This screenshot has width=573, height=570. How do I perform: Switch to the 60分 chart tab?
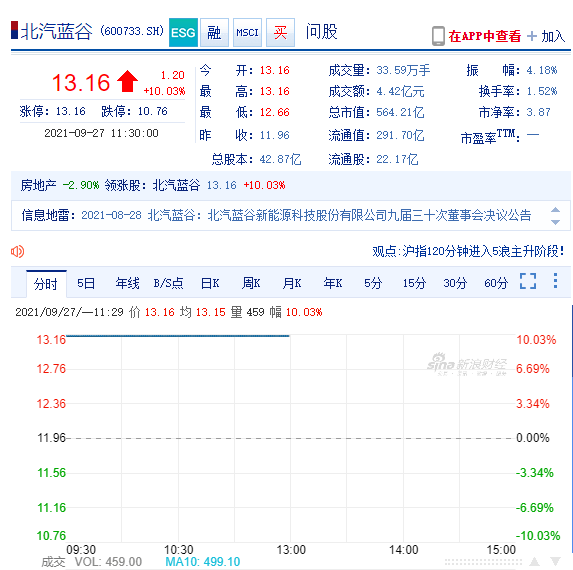[496, 283]
